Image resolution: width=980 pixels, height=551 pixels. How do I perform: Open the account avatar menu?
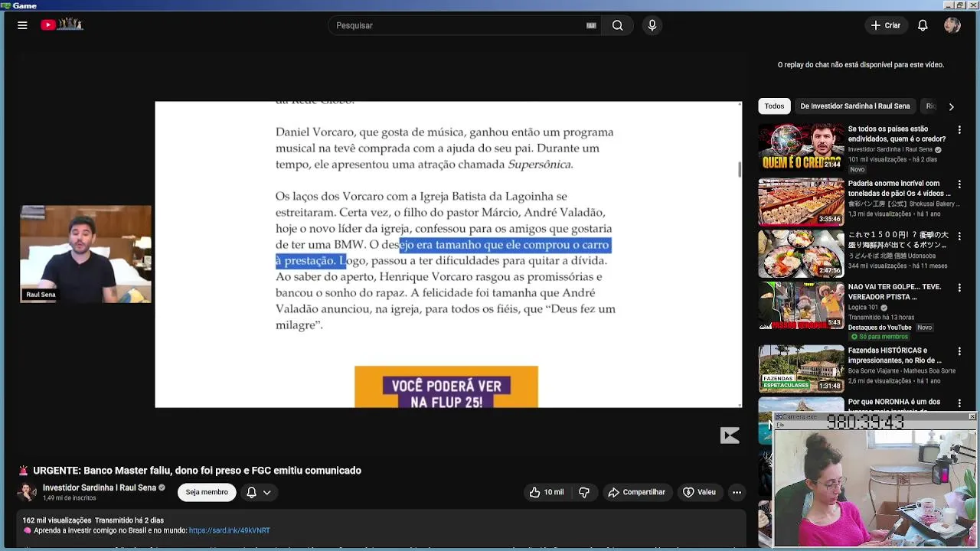click(x=952, y=25)
